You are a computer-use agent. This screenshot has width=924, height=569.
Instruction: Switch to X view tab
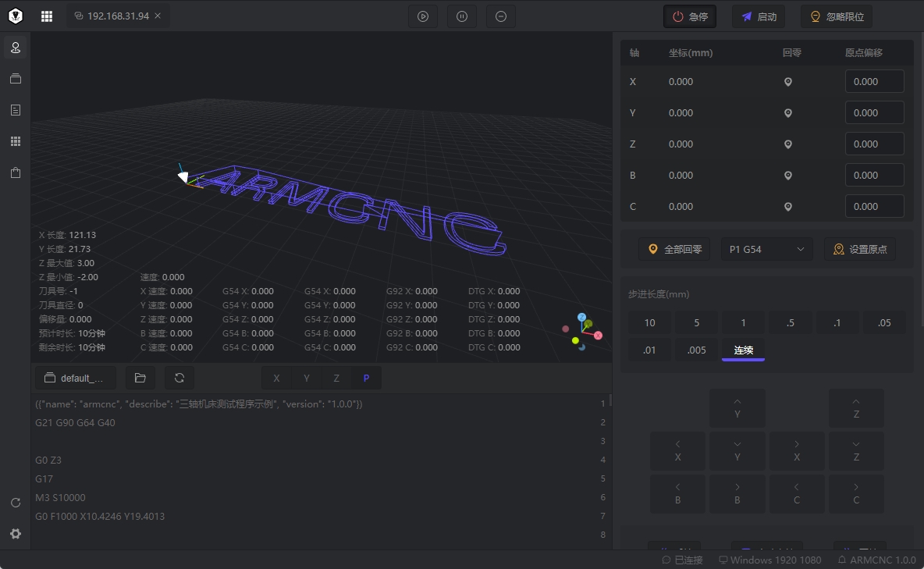click(276, 378)
